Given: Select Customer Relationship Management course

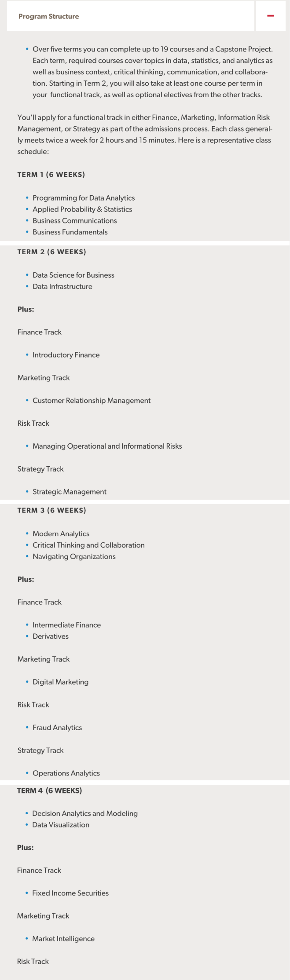Looking at the screenshot, I should [92, 401].
